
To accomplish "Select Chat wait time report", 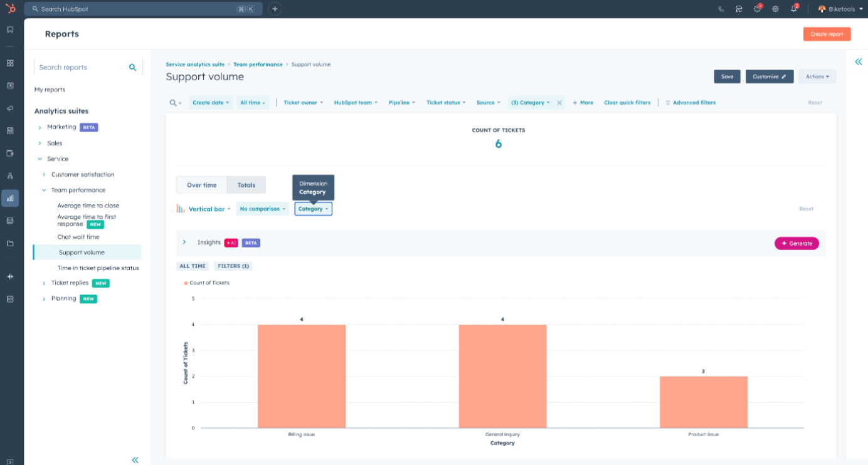I will 78,237.
